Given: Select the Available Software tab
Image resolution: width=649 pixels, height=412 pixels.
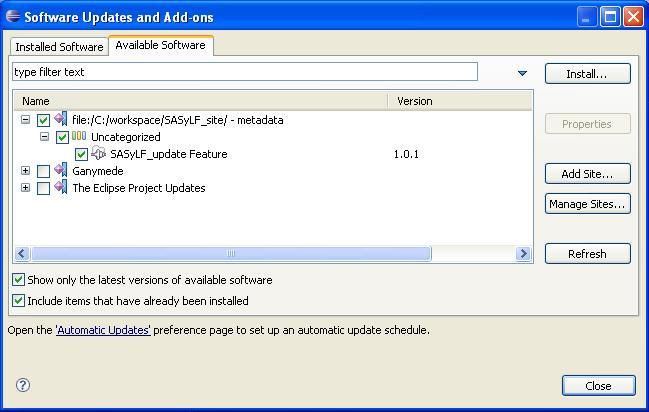Looking at the screenshot, I should tap(160, 45).
